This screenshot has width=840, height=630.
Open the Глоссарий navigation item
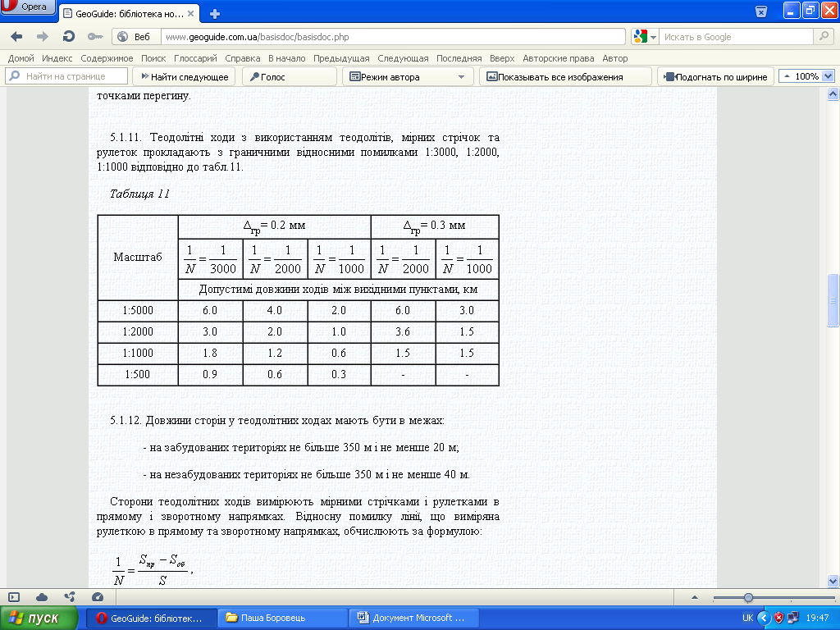coord(195,58)
